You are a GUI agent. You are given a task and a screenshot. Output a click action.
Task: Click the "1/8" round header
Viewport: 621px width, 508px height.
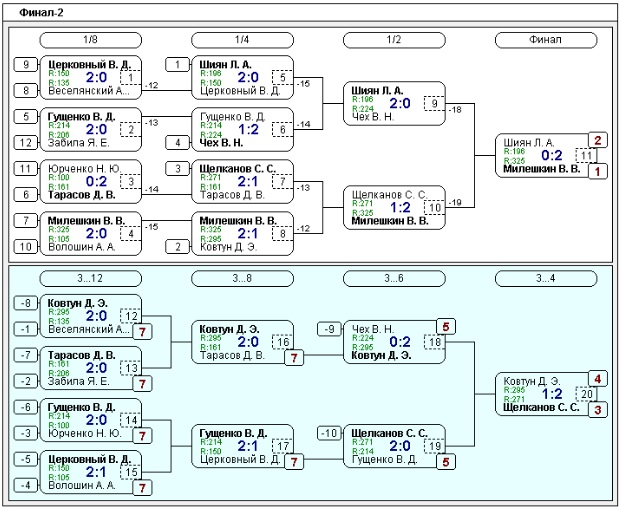pos(90,40)
